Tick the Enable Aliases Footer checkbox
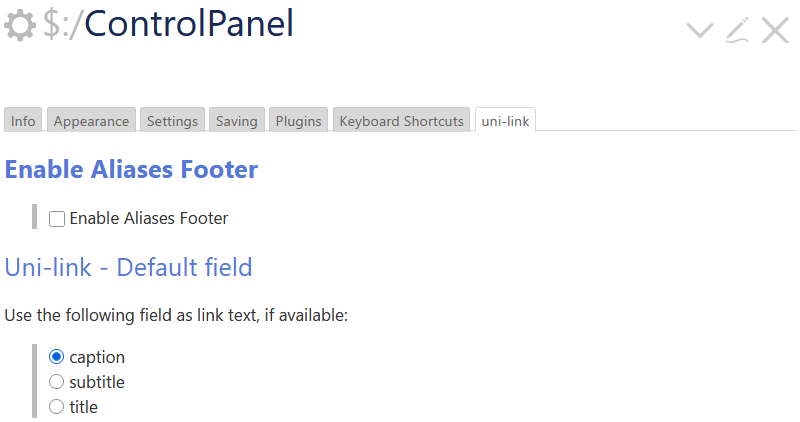The height and width of the screenshot is (422, 800). point(57,218)
